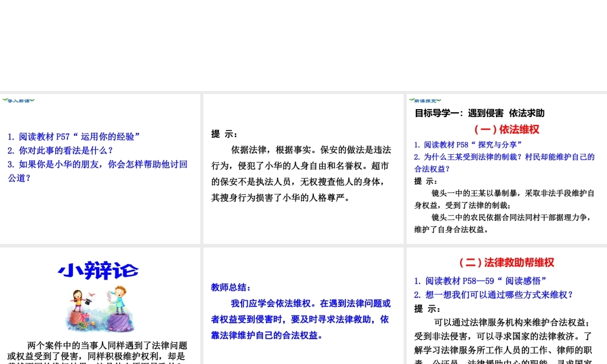Select the (一)依法维权 red heading

point(506,129)
